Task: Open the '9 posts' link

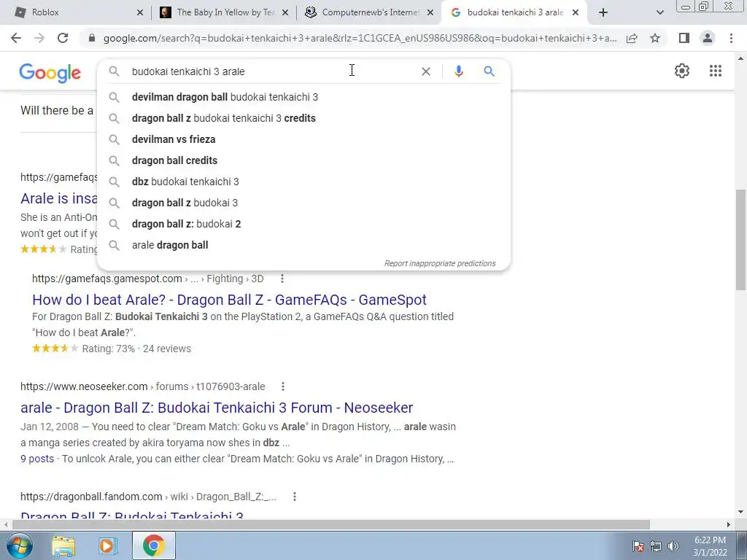Action: pos(37,459)
